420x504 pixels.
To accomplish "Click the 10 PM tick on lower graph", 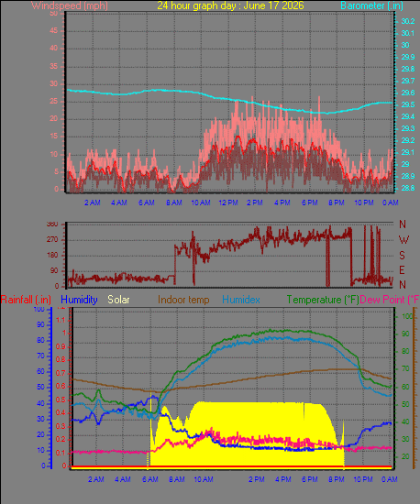I will [x=363, y=479].
